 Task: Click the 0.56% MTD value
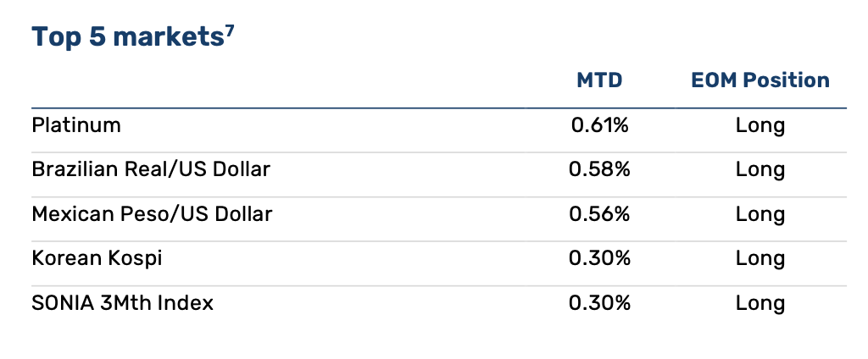pyautogui.click(x=599, y=213)
